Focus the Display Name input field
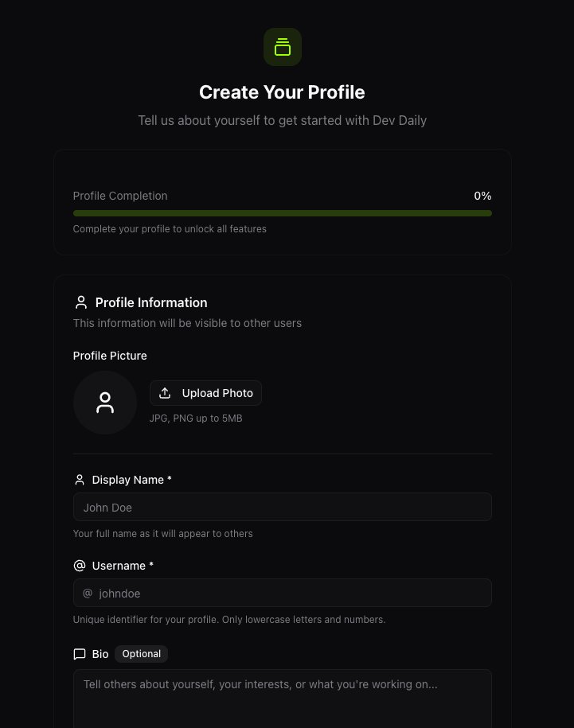This screenshot has width=574, height=728. point(283,507)
